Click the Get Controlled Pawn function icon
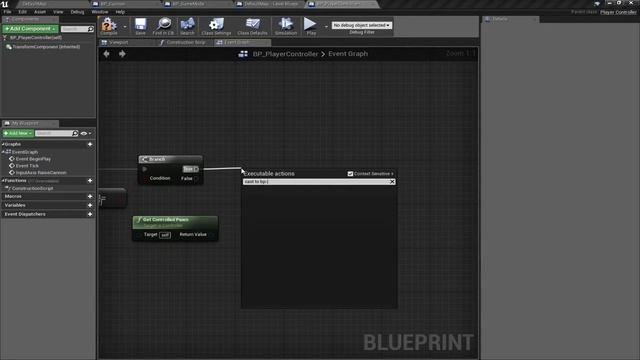The height and width of the screenshot is (360, 640). [139, 220]
